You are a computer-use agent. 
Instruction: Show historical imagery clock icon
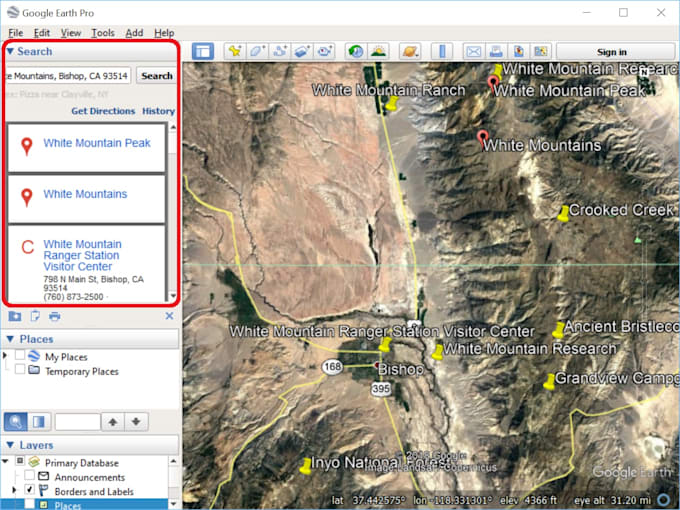pos(356,52)
